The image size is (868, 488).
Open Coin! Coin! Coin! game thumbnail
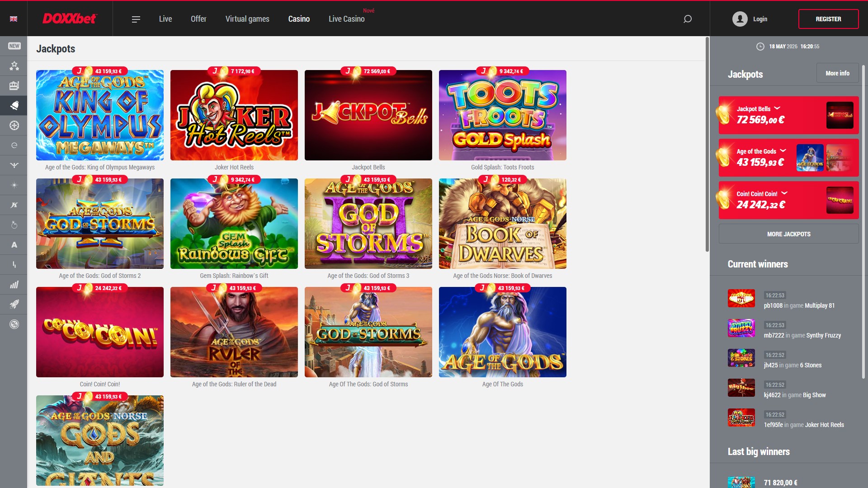coord(100,332)
